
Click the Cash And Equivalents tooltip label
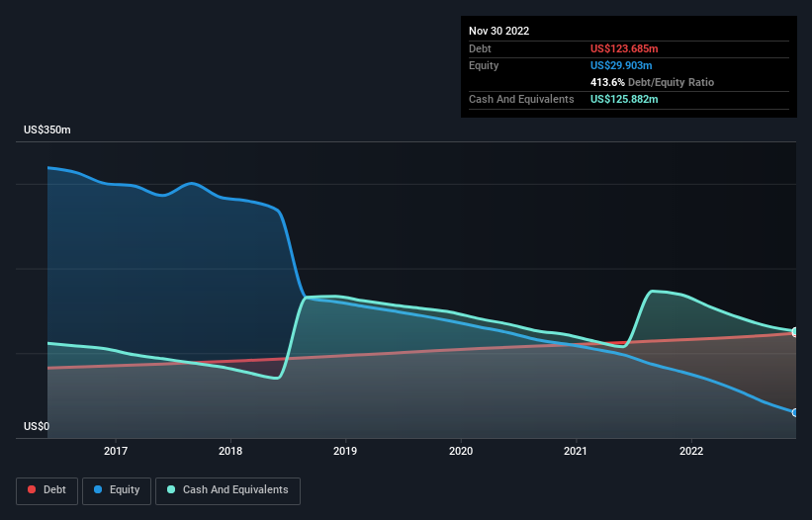coord(521,99)
